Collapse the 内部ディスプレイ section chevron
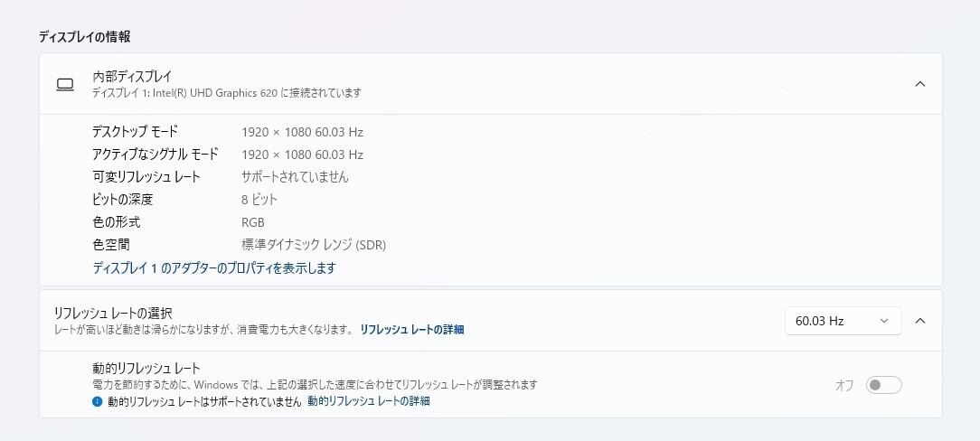 (920, 84)
